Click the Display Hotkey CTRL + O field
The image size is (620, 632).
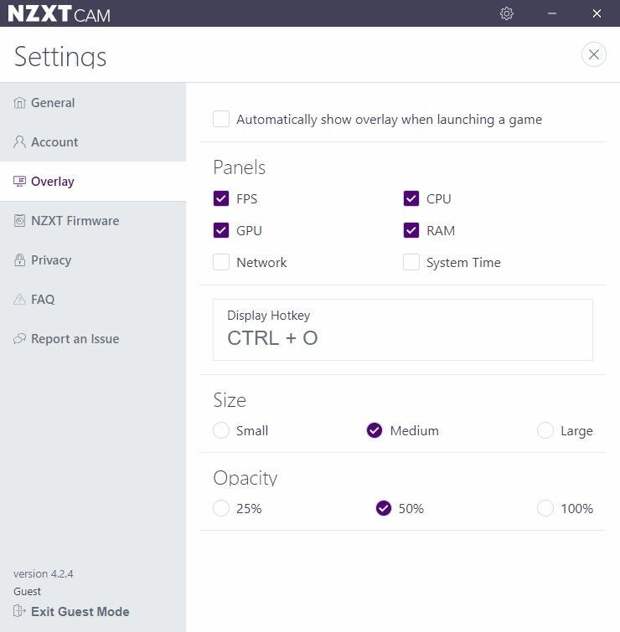[x=403, y=330]
